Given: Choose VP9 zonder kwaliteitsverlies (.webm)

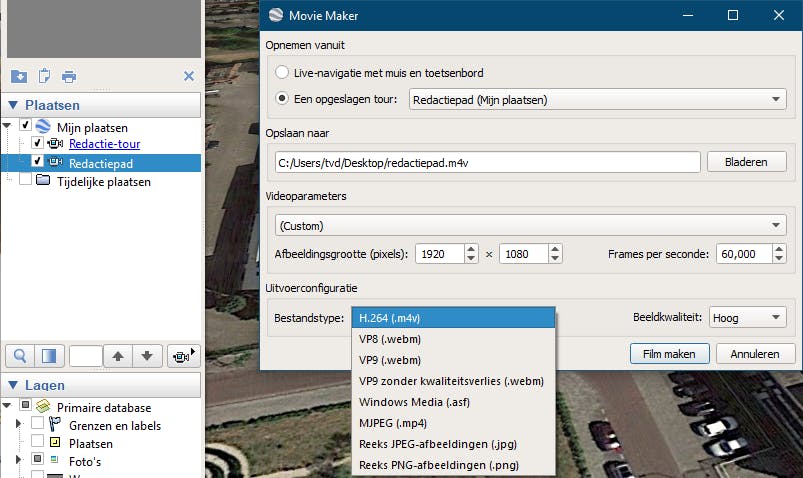Looking at the screenshot, I should [453, 381].
